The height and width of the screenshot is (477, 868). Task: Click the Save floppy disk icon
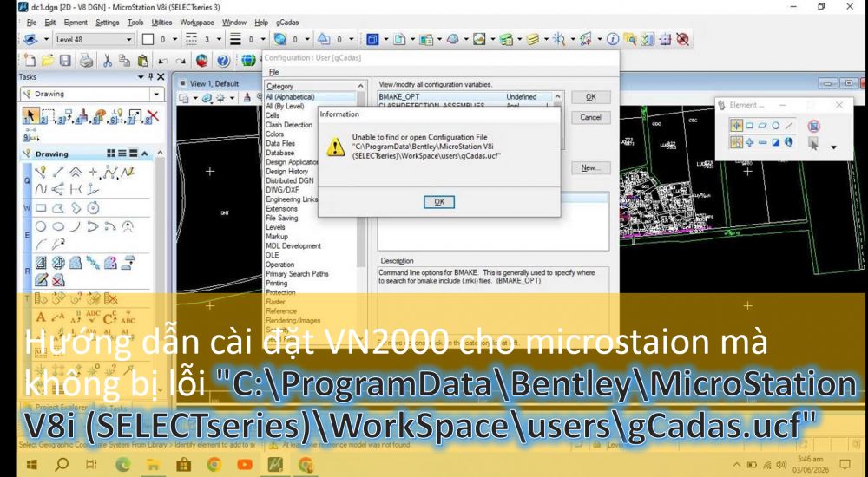click(65, 60)
